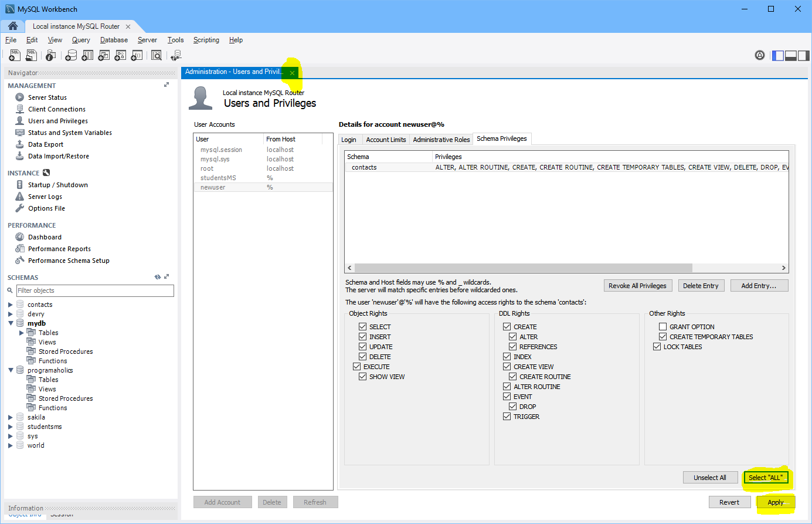Open the Server menu
Screen dimensions: 812x524
click(x=147, y=40)
